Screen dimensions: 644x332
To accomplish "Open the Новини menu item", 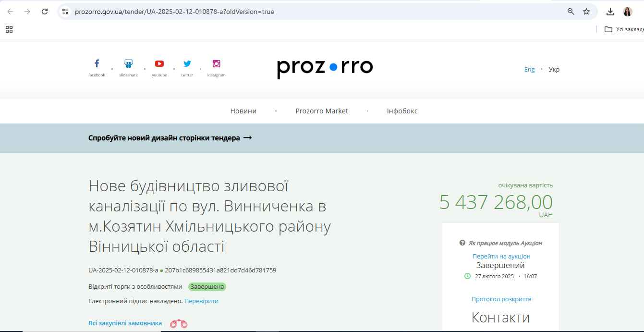I will pos(243,111).
